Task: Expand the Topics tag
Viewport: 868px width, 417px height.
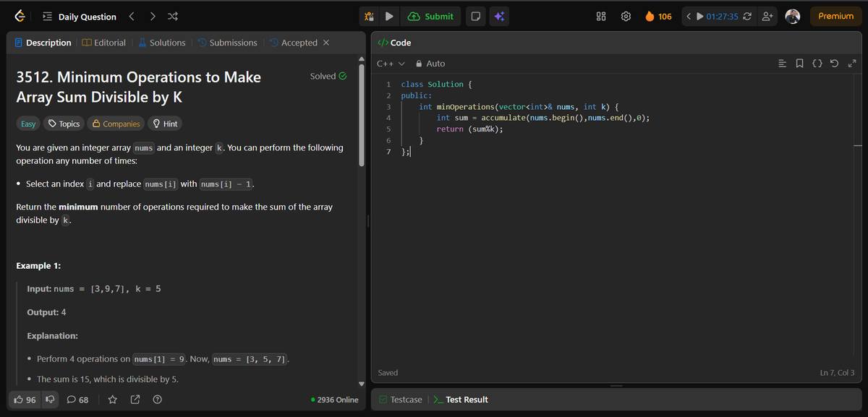Action: (64, 124)
